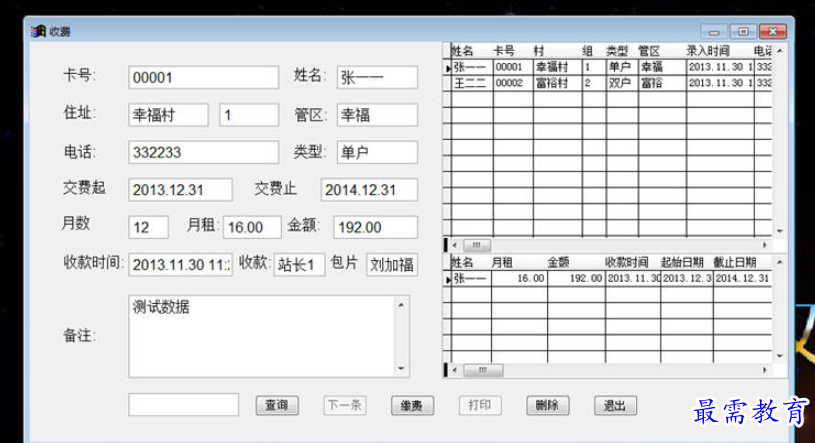The height and width of the screenshot is (443, 815).
Task: Focus the 类型 field showing 单户
Action: (377, 152)
